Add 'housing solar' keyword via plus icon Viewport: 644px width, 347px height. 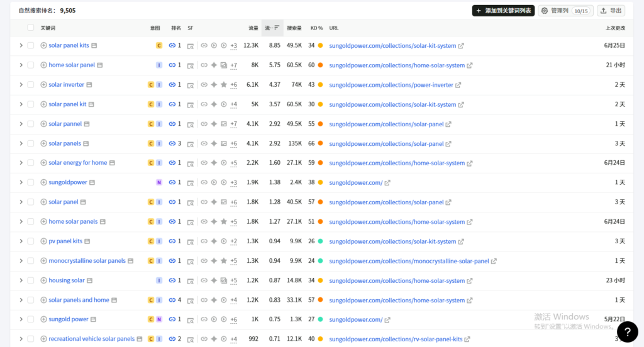[43, 280]
